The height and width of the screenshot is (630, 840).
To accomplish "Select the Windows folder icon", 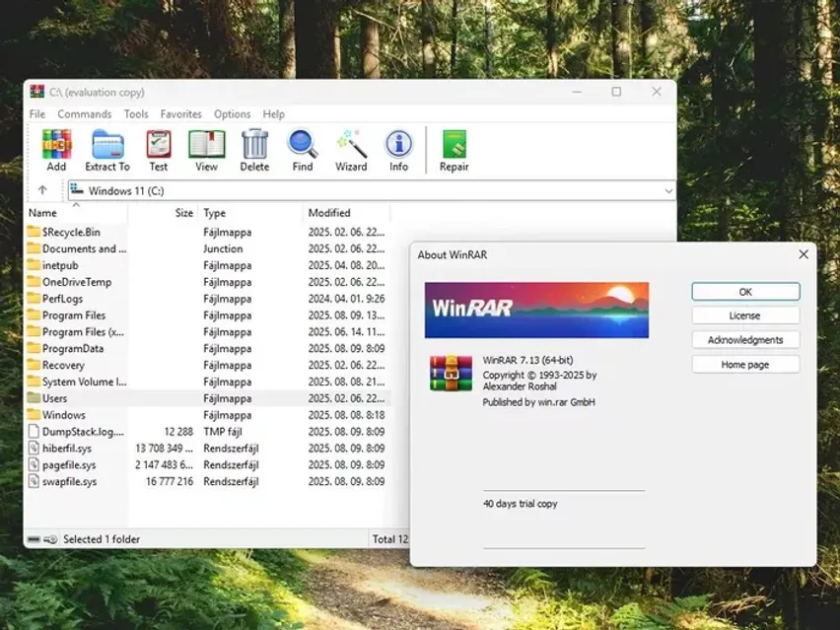I will (x=34, y=414).
